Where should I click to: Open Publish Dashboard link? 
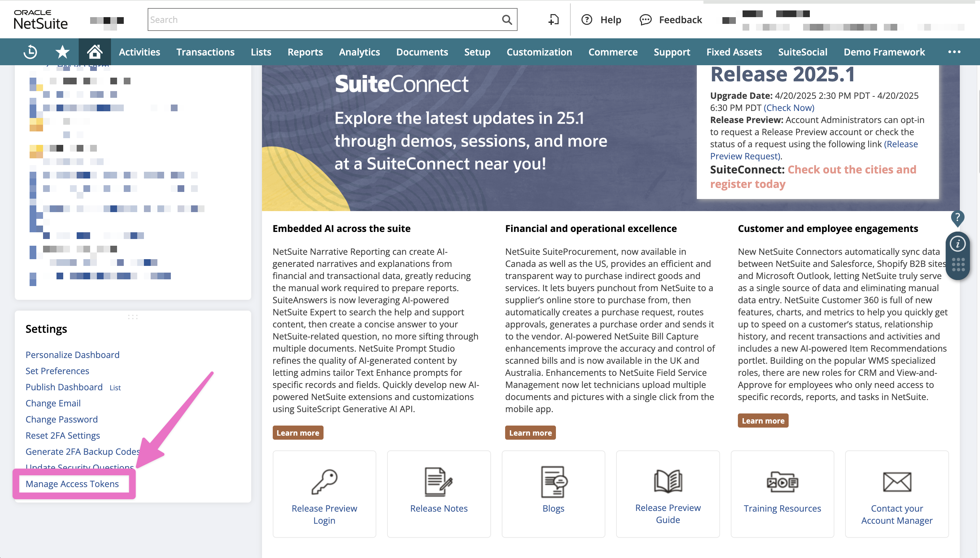pyautogui.click(x=64, y=387)
